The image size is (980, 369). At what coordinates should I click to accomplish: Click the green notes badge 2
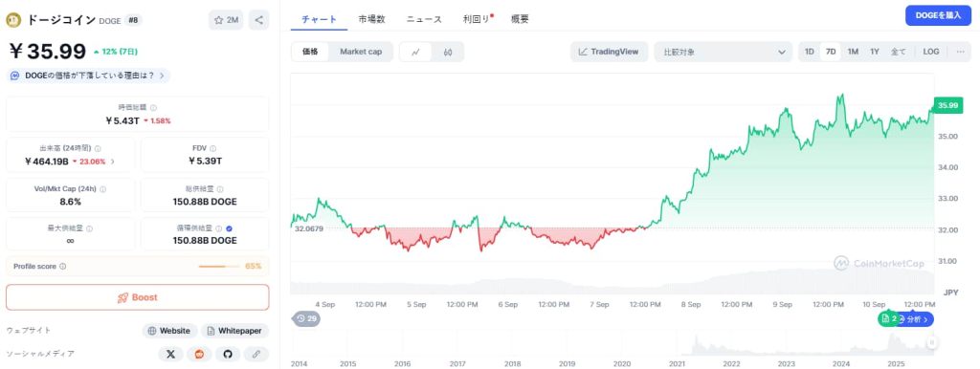(890, 319)
